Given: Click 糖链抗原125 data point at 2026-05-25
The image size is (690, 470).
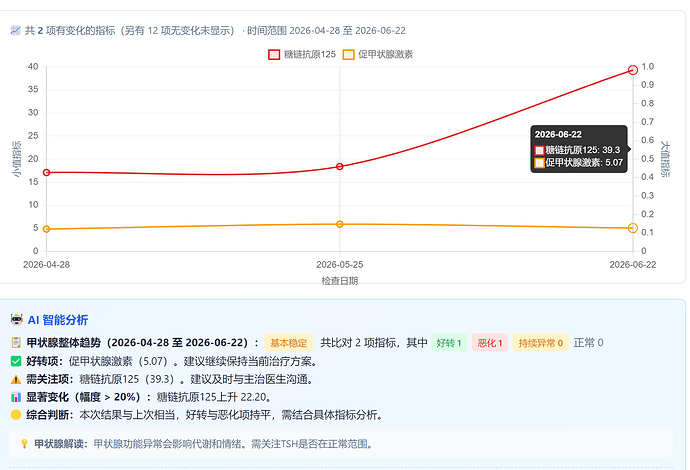Looking at the screenshot, I should (340, 166).
